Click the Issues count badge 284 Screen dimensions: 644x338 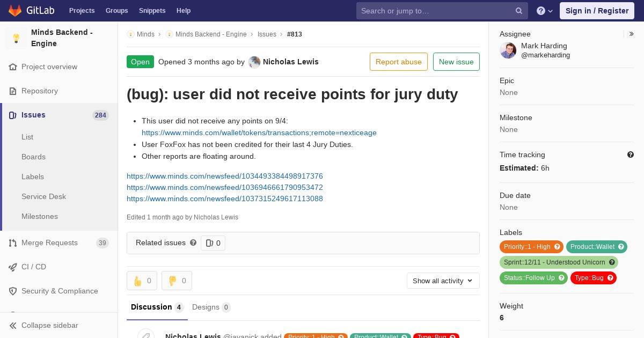point(100,115)
